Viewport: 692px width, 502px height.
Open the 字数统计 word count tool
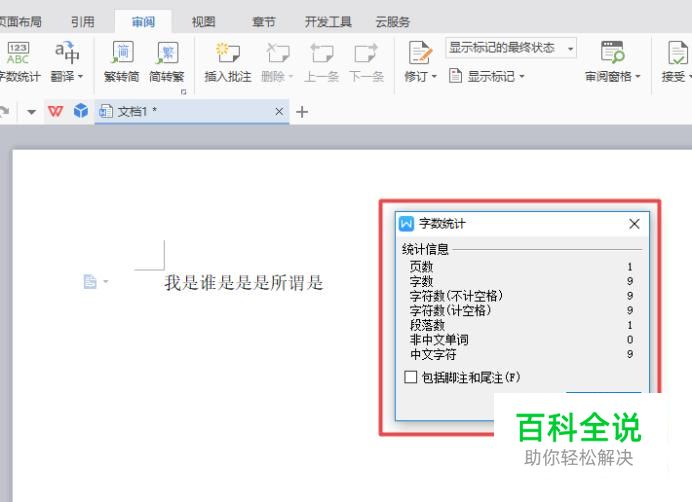[19, 62]
